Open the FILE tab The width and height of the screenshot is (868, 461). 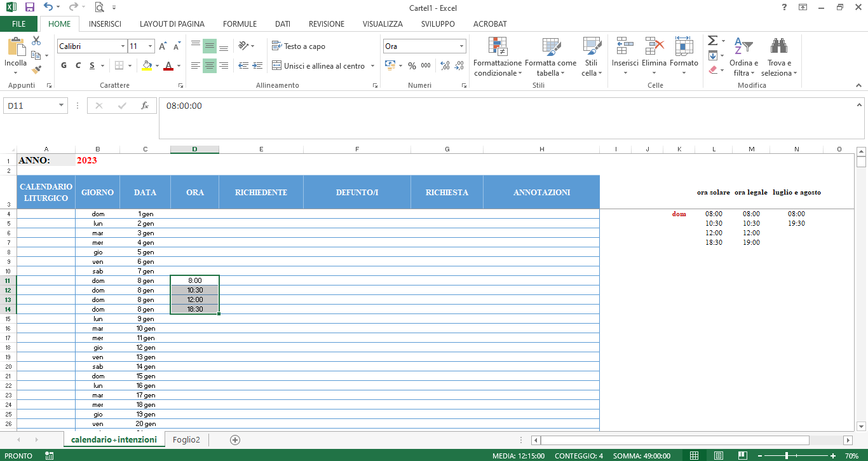click(19, 24)
